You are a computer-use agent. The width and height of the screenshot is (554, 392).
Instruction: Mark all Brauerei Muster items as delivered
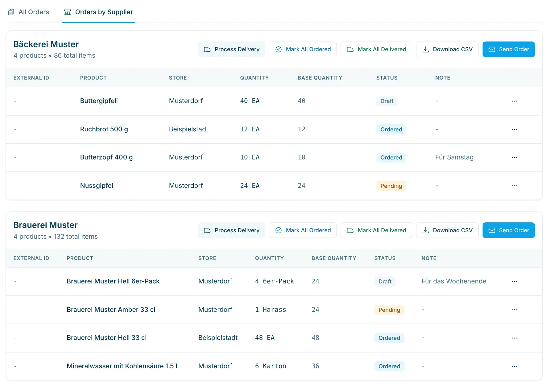coord(376,230)
